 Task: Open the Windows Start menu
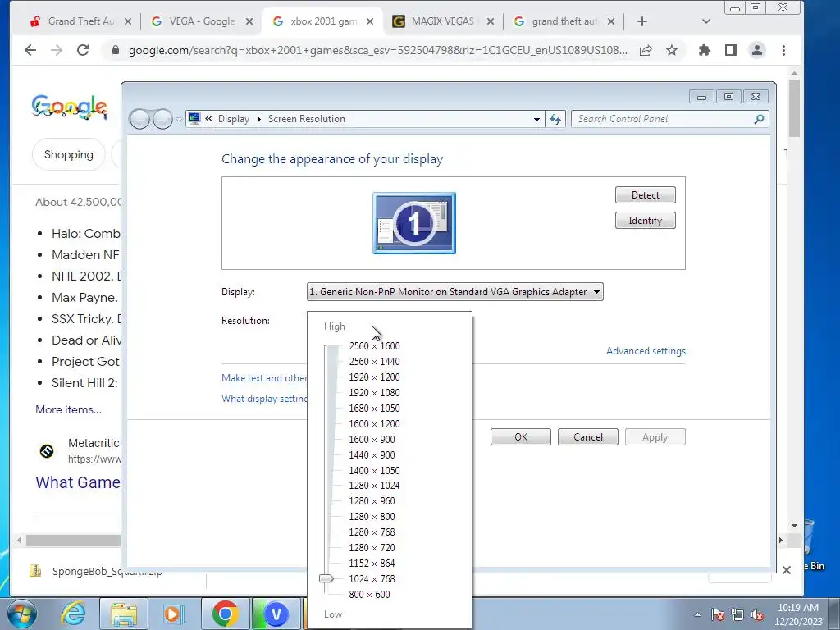click(21, 614)
